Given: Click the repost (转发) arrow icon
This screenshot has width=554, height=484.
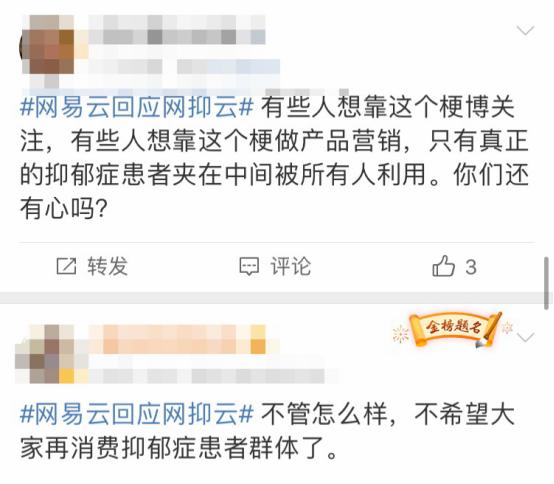Looking at the screenshot, I should [66, 266].
